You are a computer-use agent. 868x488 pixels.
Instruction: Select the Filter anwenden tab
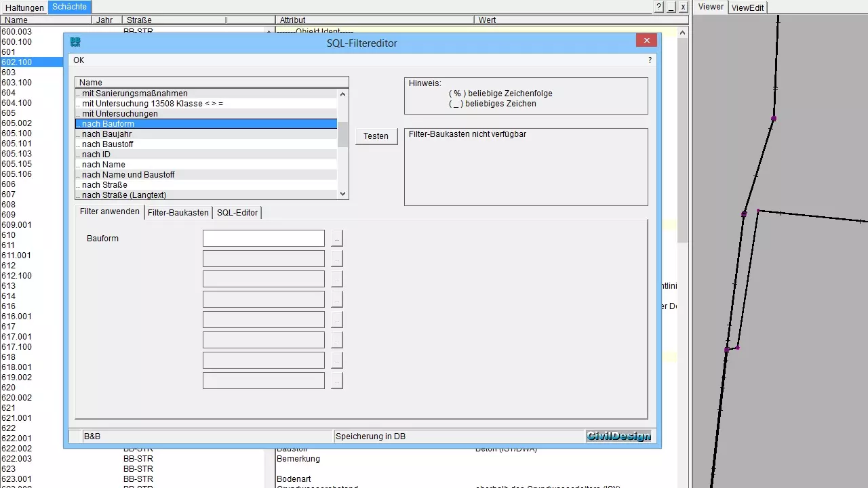pos(110,211)
